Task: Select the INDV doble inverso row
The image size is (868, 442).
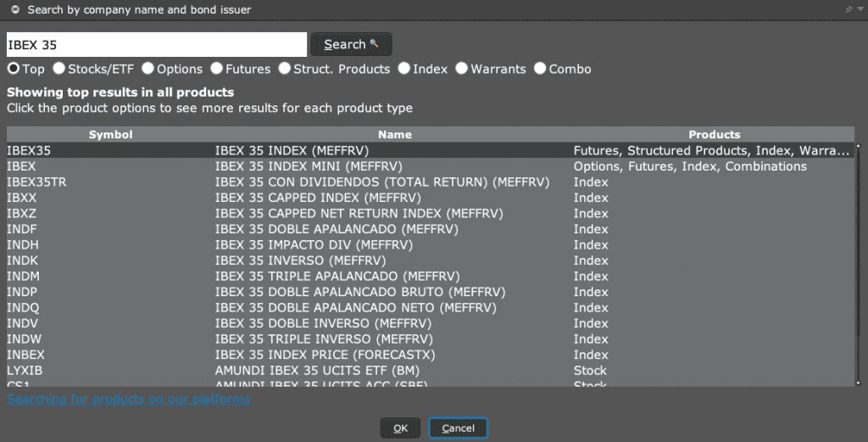Action: (x=431, y=323)
